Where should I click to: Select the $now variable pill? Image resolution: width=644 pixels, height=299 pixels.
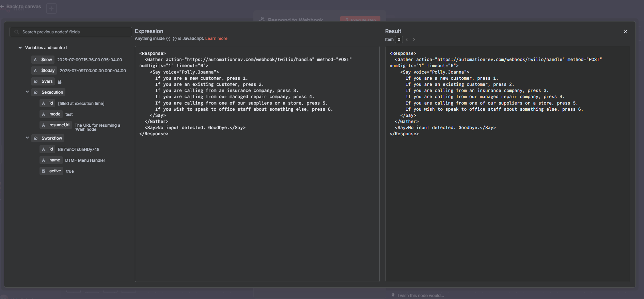(x=46, y=60)
